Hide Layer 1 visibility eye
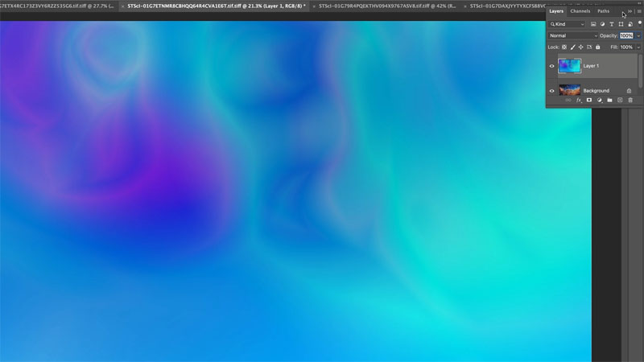This screenshot has height=362, width=644. (551, 66)
